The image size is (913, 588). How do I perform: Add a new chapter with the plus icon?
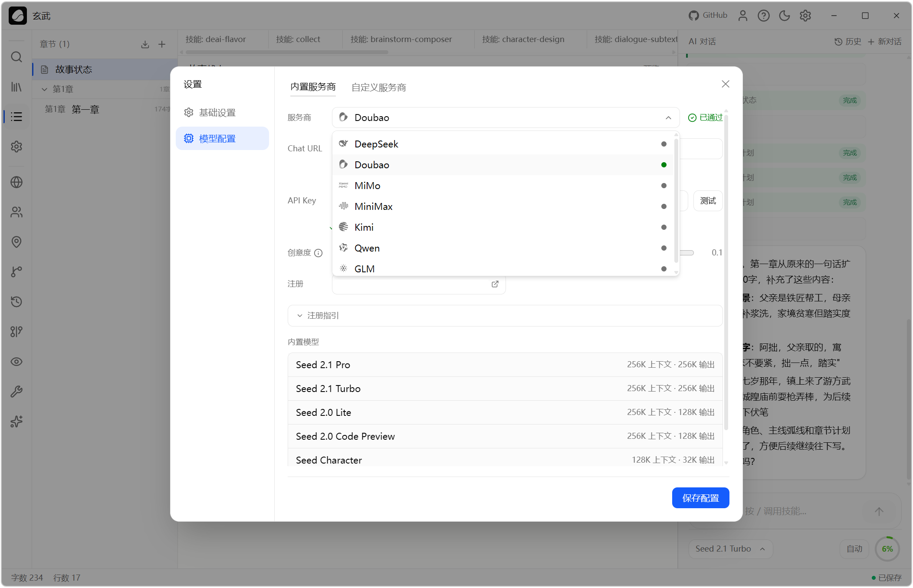click(x=162, y=44)
